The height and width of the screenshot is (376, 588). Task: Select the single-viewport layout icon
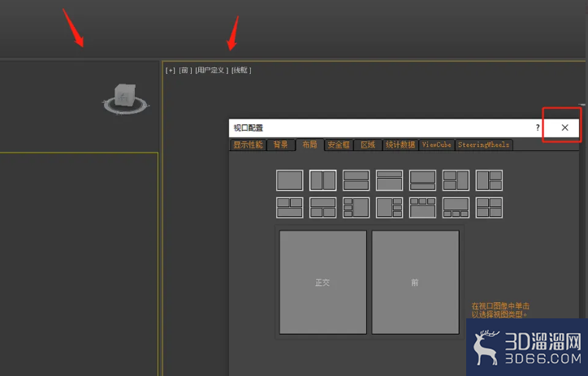(x=289, y=180)
